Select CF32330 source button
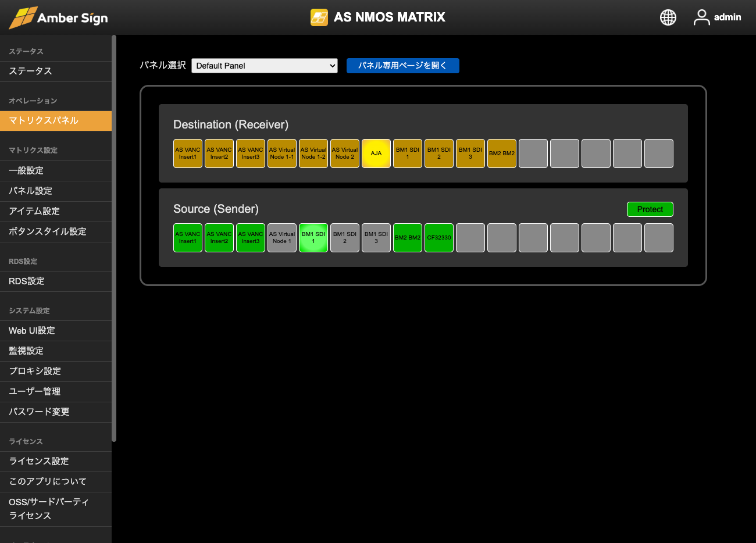Screen dimensions: 756x543 click(x=439, y=238)
